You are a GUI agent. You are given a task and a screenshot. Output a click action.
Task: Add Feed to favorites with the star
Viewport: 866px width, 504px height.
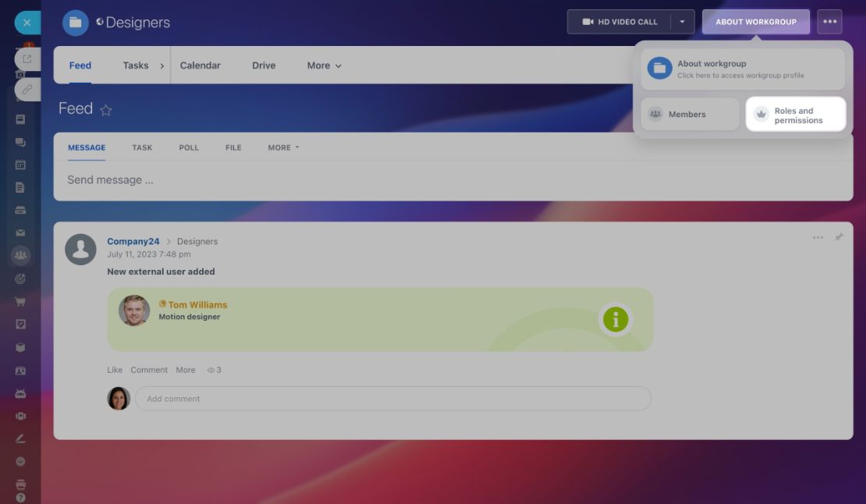tap(106, 110)
